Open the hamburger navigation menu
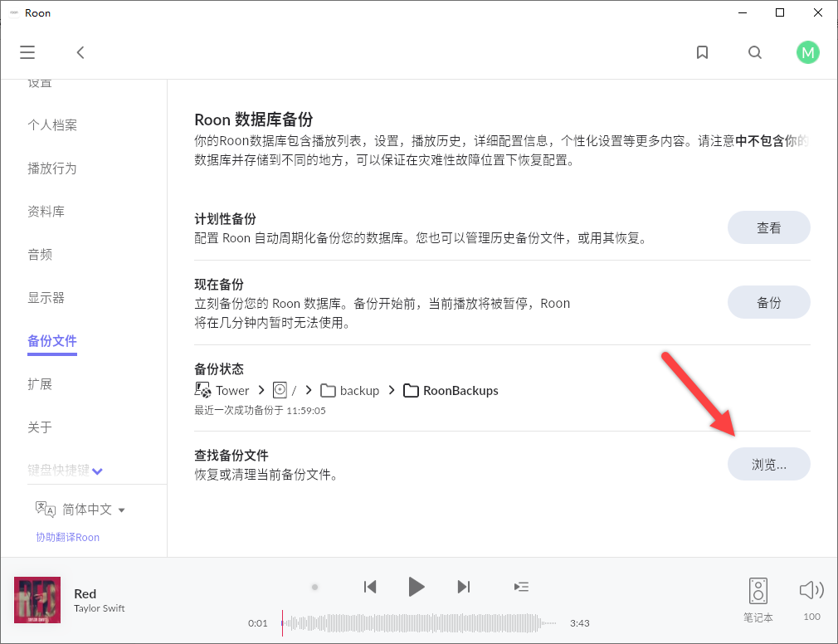The image size is (838, 644). [x=27, y=52]
